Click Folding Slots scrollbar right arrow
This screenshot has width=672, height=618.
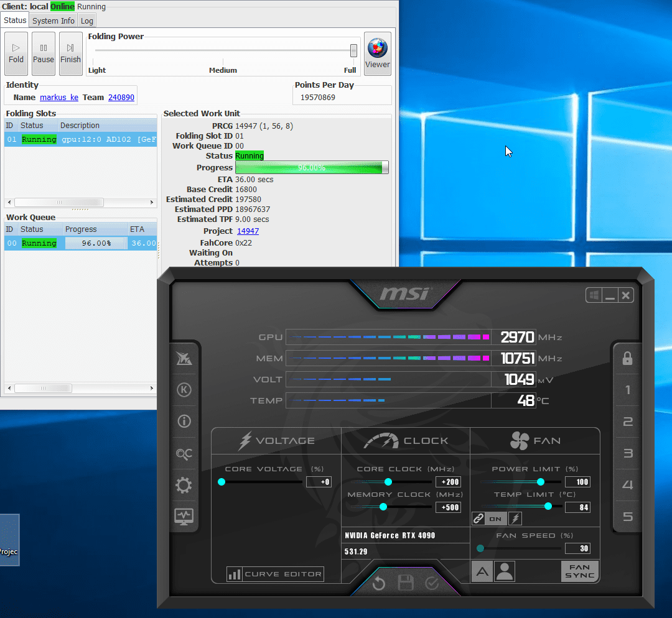point(152,202)
